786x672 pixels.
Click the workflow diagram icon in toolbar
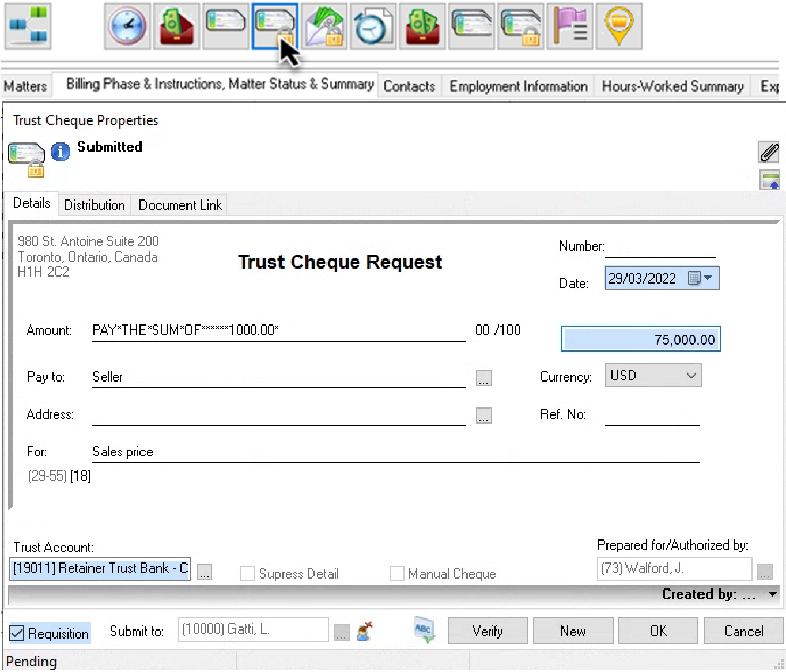[x=28, y=26]
